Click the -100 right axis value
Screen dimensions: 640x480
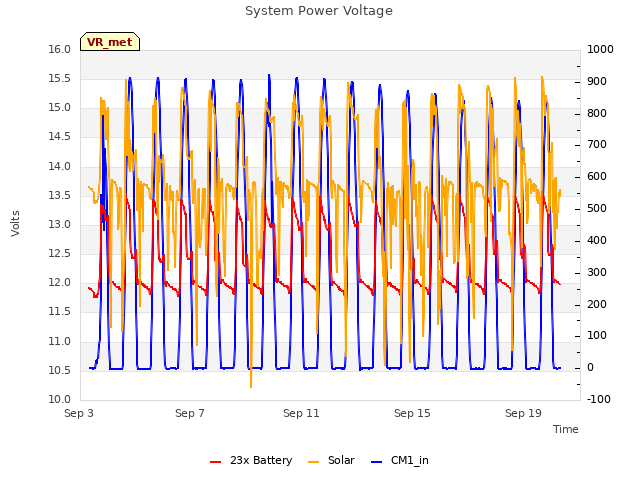click(599, 400)
